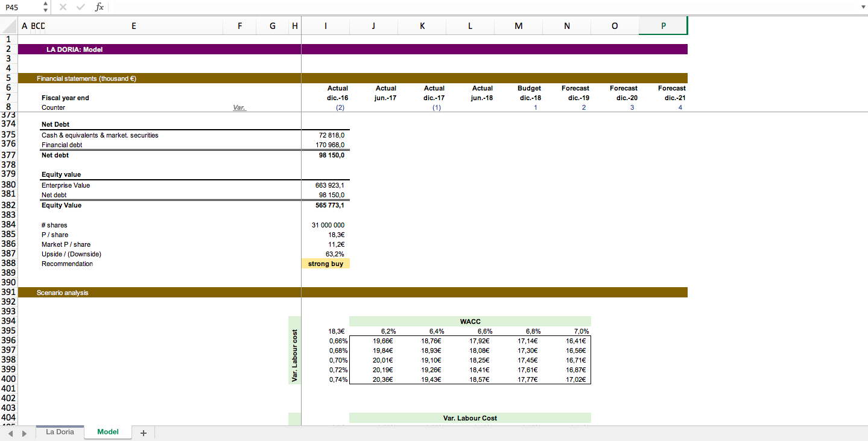Click into the formula bar input
This screenshot has width=868, height=441.
tap(483, 7)
